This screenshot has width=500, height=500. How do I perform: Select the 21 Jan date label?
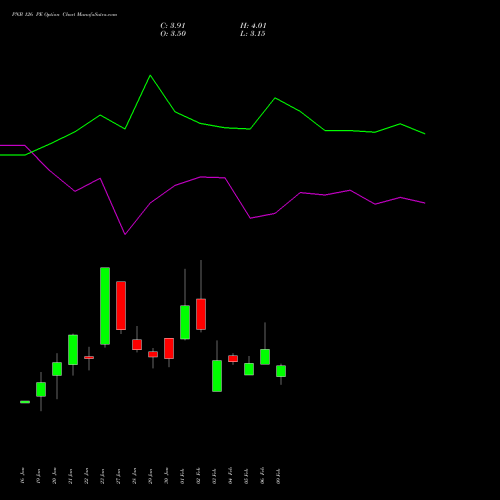tap(70, 476)
